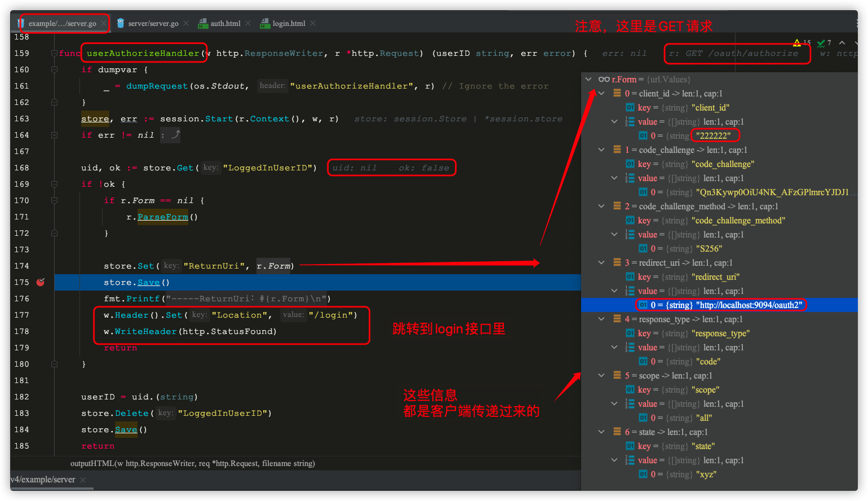Open the auth.html tab

[225, 24]
